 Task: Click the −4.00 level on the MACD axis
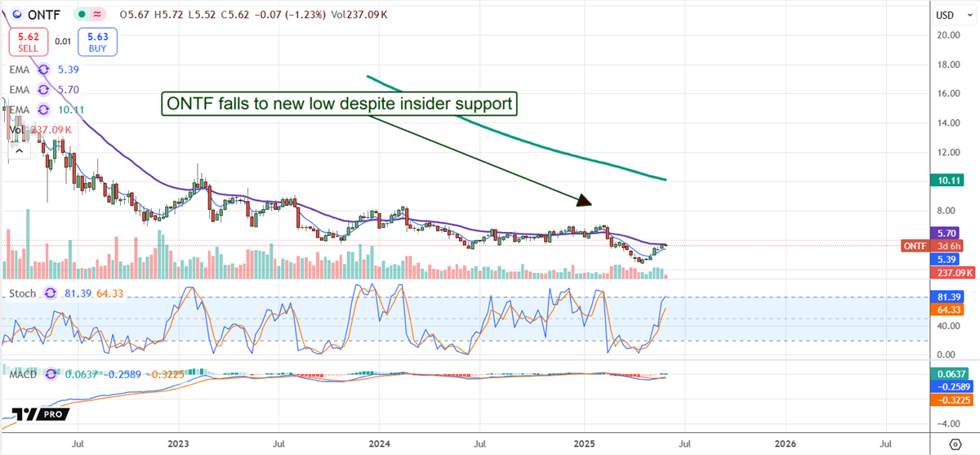coord(948,424)
